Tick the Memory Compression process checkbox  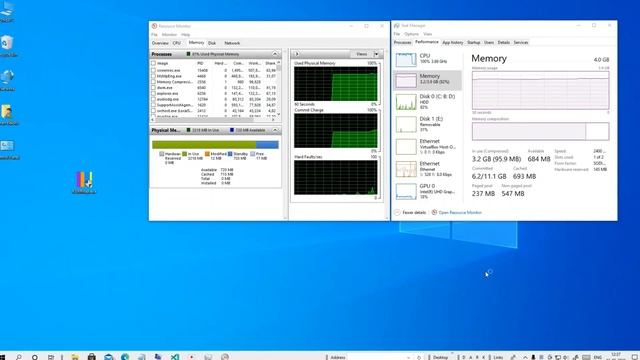(x=153, y=82)
